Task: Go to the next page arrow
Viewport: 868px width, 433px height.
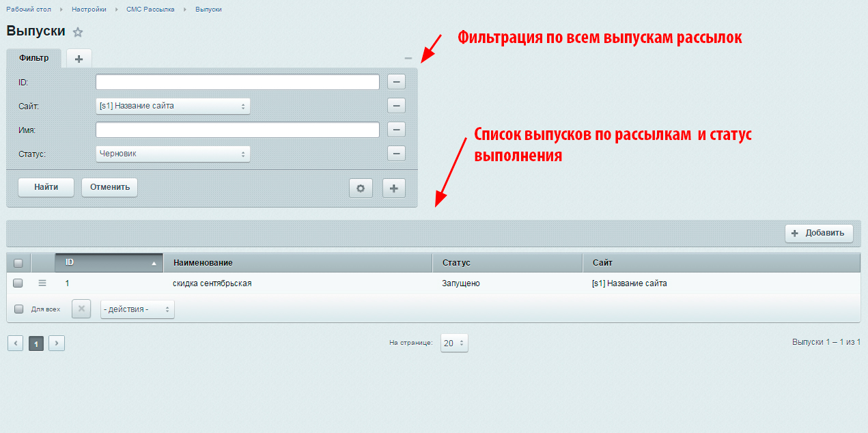Action: point(57,343)
